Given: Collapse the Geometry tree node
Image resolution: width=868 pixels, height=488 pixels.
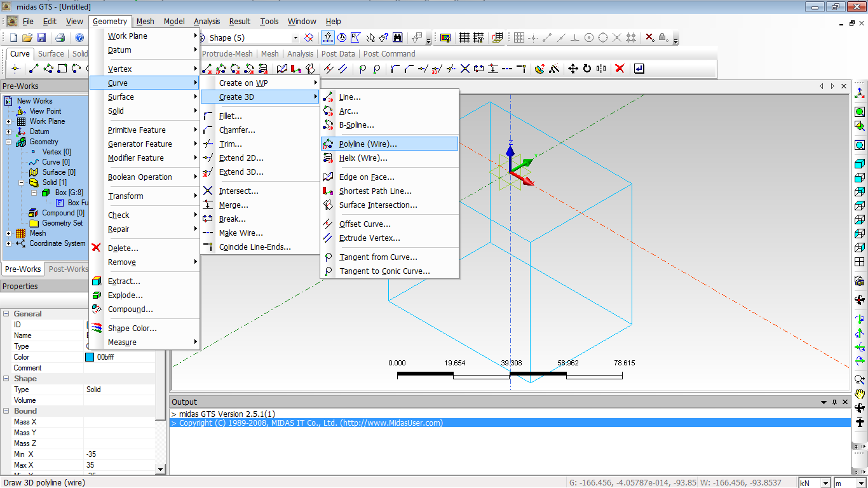Looking at the screenshot, I should (8, 142).
